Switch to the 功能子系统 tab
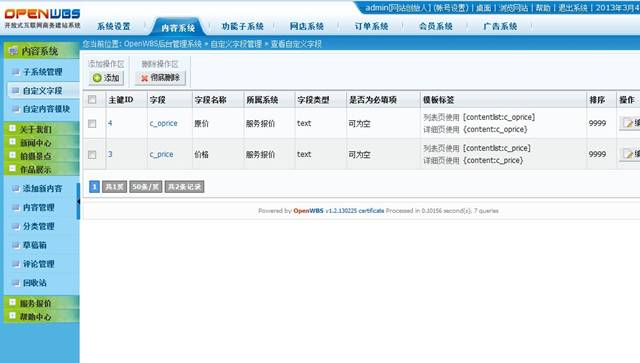 click(x=242, y=27)
